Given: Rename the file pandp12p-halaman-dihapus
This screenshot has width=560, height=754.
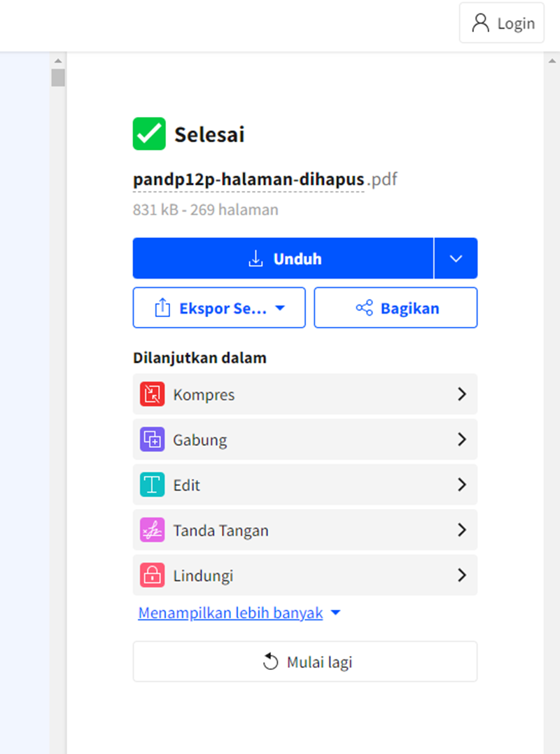Looking at the screenshot, I should (248, 179).
